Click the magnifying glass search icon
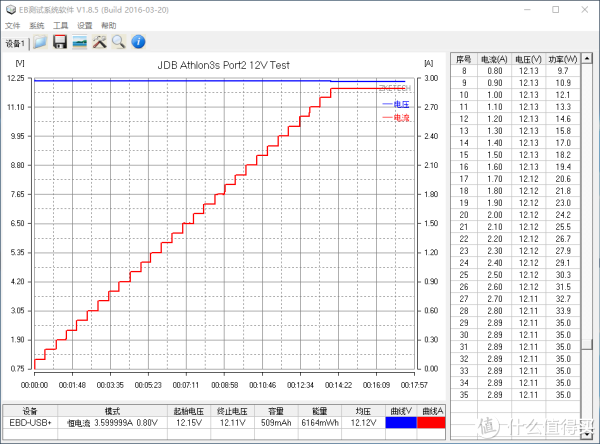Screen dimensions: 600x444 coord(119,42)
